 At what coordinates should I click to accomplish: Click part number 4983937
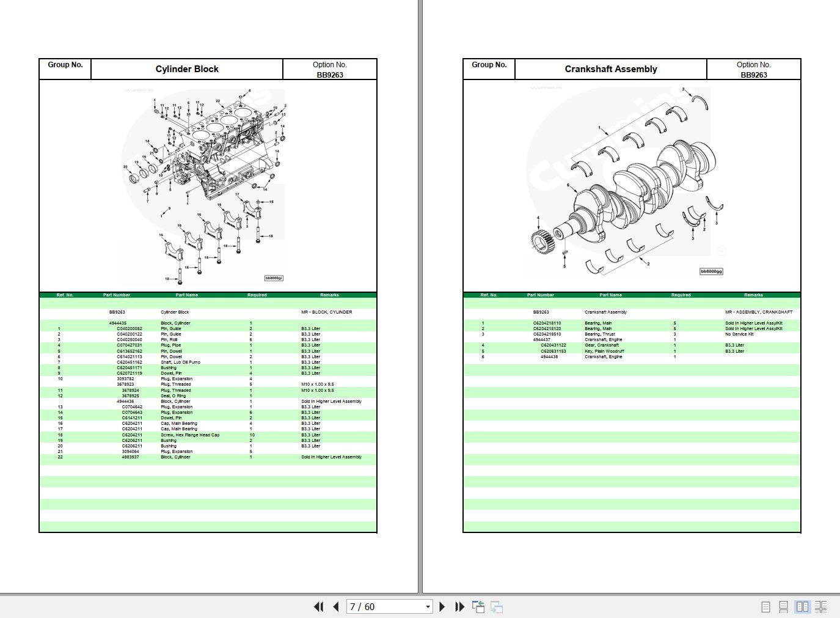[130, 457]
